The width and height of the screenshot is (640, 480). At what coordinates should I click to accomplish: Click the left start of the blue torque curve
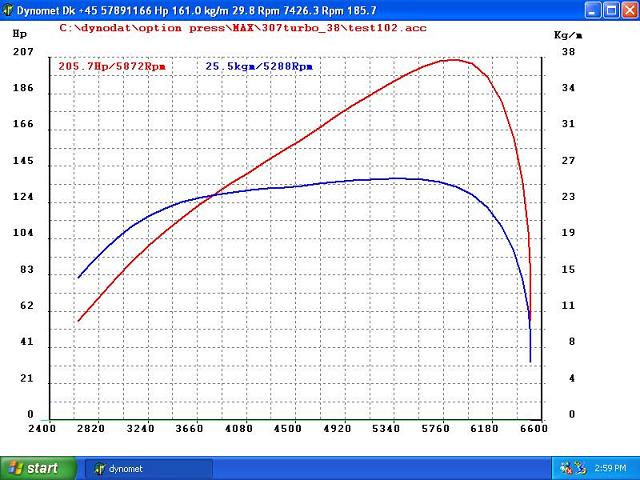[x=79, y=277]
